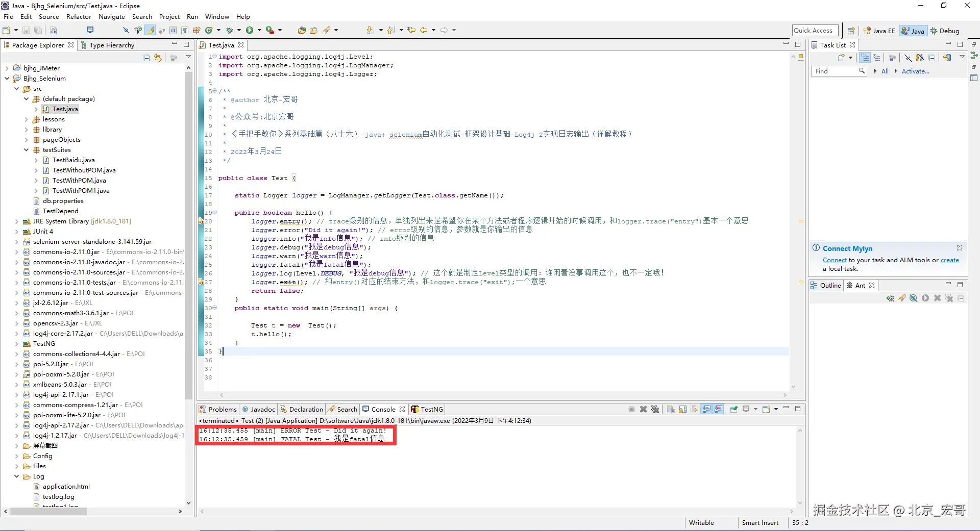980x531 pixels.
Task: Click Collapse All in Package Explorer
Action: [x=146, y=58]
